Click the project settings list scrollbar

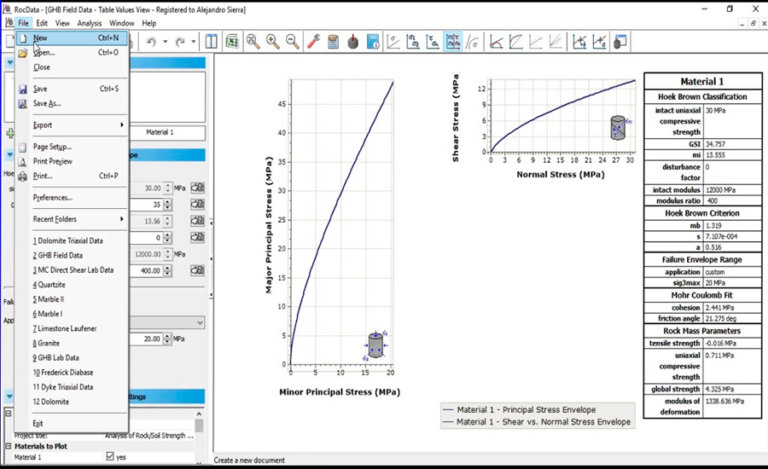(x=199, y=436)
